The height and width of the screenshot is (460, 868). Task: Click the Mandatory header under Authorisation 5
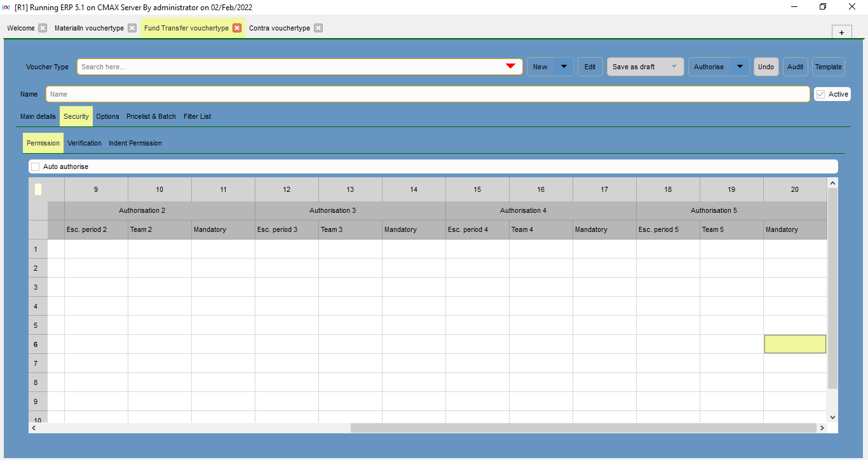(x=795, y=229)
